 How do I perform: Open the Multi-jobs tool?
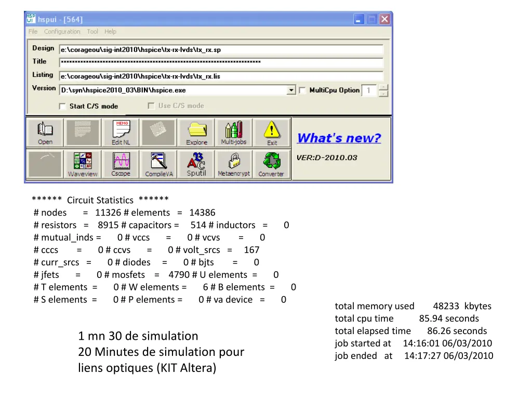point(234,132)
